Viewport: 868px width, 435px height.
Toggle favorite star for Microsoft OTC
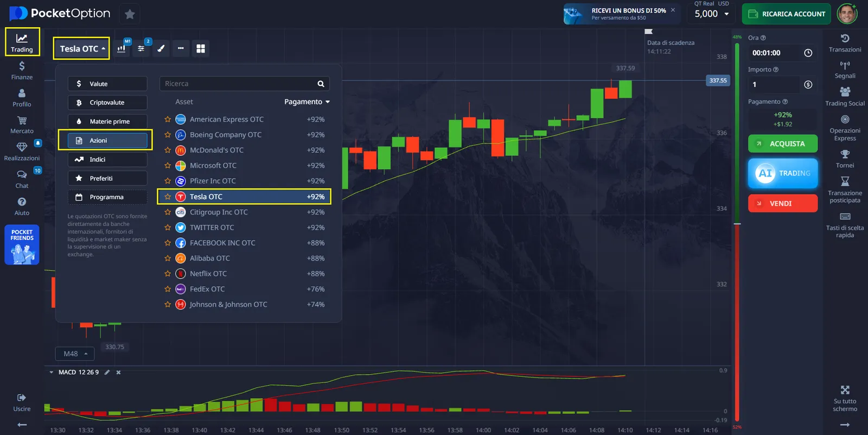tap(168, 166)
